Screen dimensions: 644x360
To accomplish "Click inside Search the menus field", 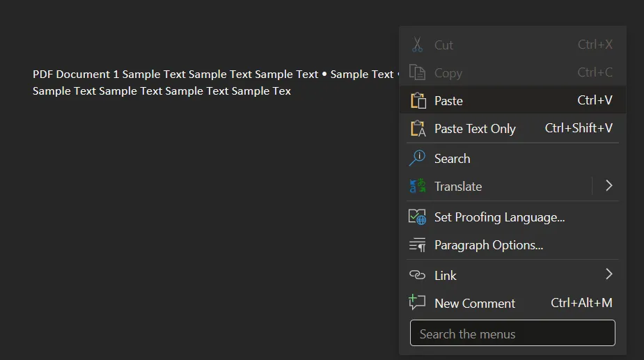I will click(512, 334).
